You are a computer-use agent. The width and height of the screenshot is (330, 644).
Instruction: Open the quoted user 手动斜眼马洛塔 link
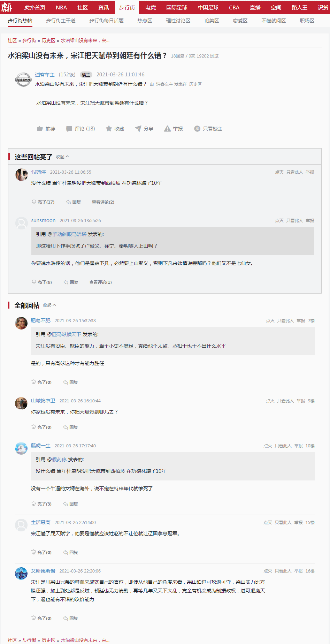click(69, 234)
